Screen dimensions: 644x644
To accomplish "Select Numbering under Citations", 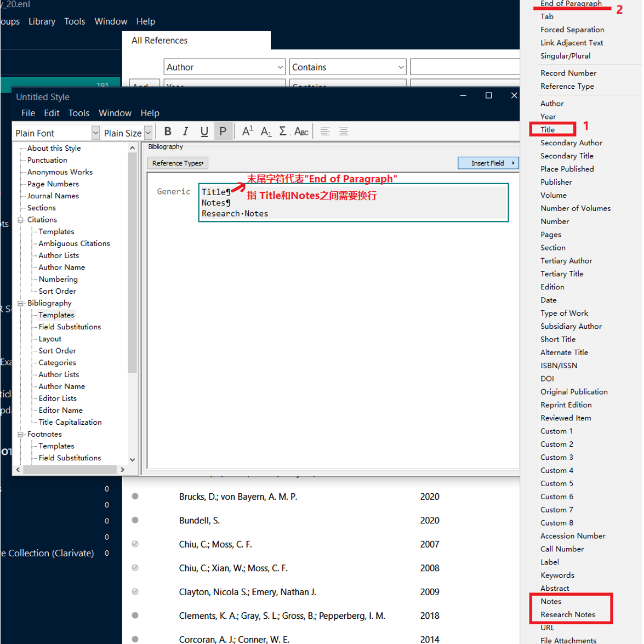I will pos(58,280).
